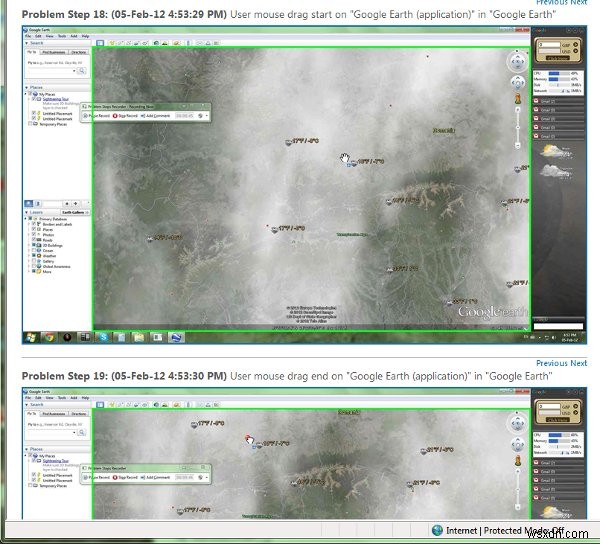Click zoom-out minus below Step 18 zoom slider
Image resolution: width=600 pixels, height=544 pixels.
[518, 146]
